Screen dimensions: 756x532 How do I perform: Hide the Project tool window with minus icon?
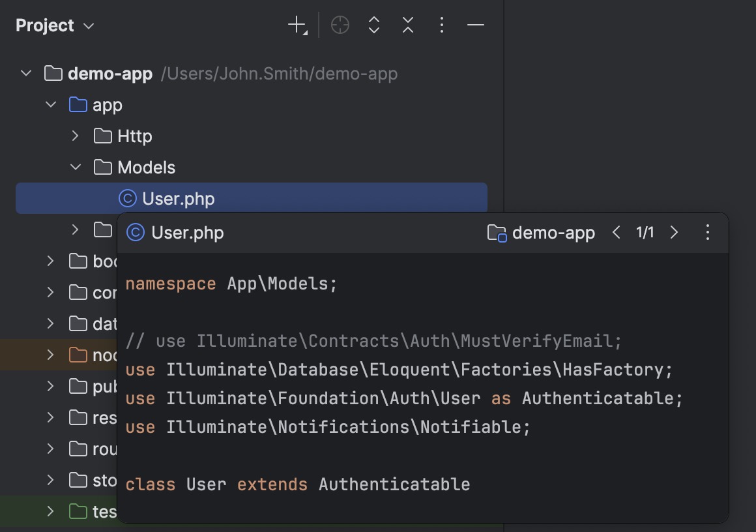click(x=475, y=25)
